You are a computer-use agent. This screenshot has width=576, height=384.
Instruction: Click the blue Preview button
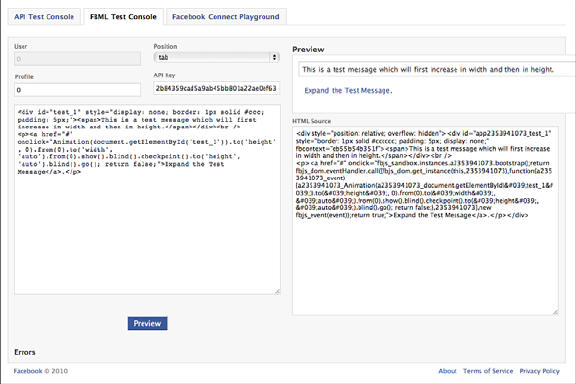tap(147, 323)
